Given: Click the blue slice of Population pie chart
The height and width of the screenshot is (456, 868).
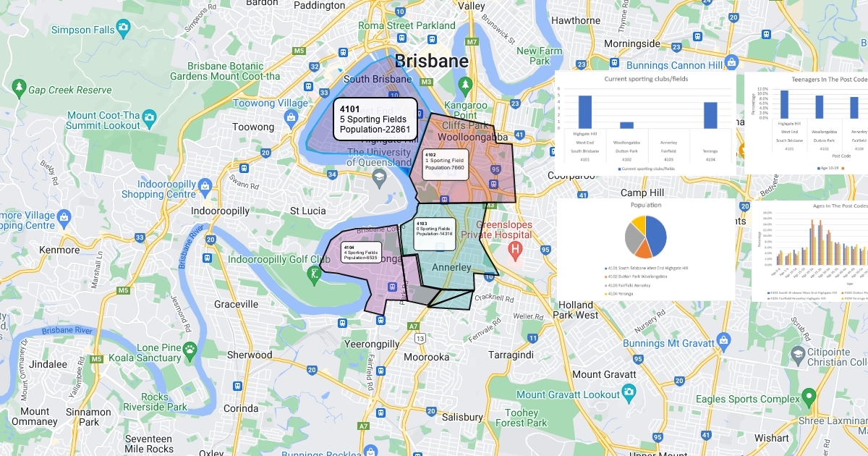Looking at the screenshot, I should tap(657, 232).
